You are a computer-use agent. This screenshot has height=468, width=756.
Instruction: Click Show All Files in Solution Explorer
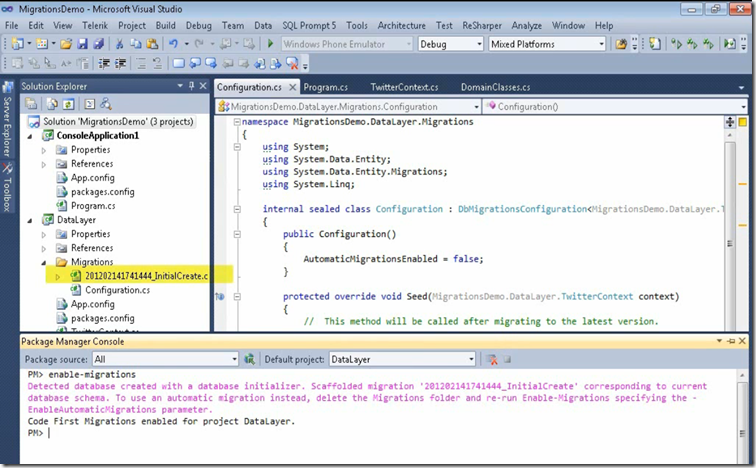point(52,104)
